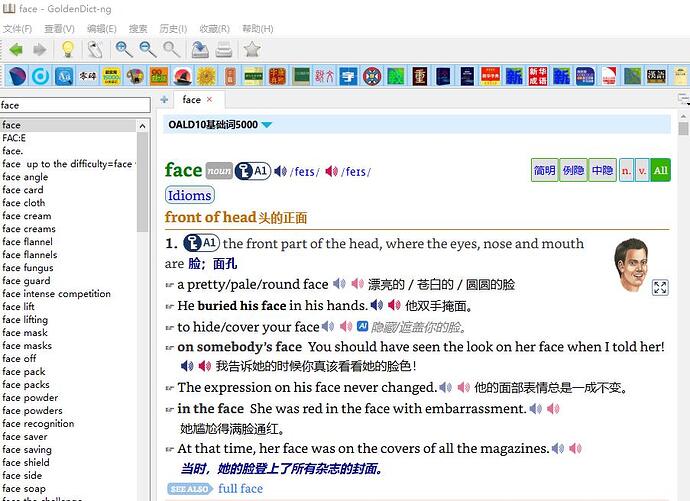The image size is (690, 501).
Task: Play blue speaker pronunciation beside the headword
Action: [281, 171]
